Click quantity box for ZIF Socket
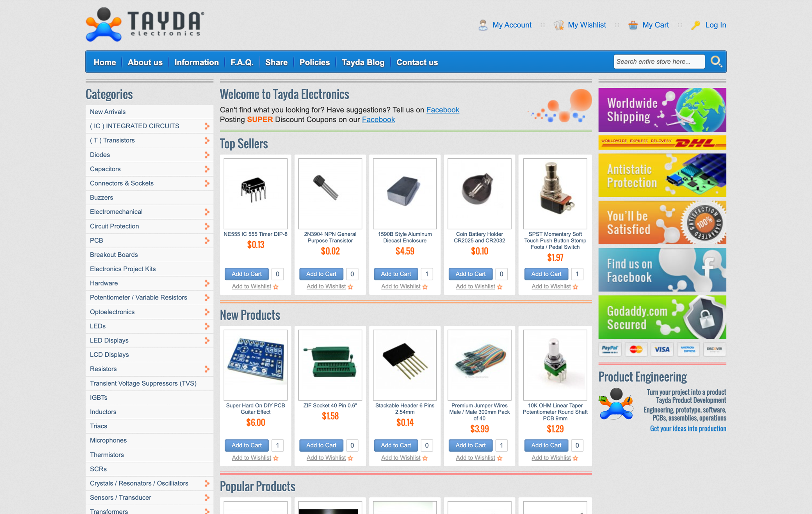Image resolution: width=812 pixels, height=514 pixels. 352,445
